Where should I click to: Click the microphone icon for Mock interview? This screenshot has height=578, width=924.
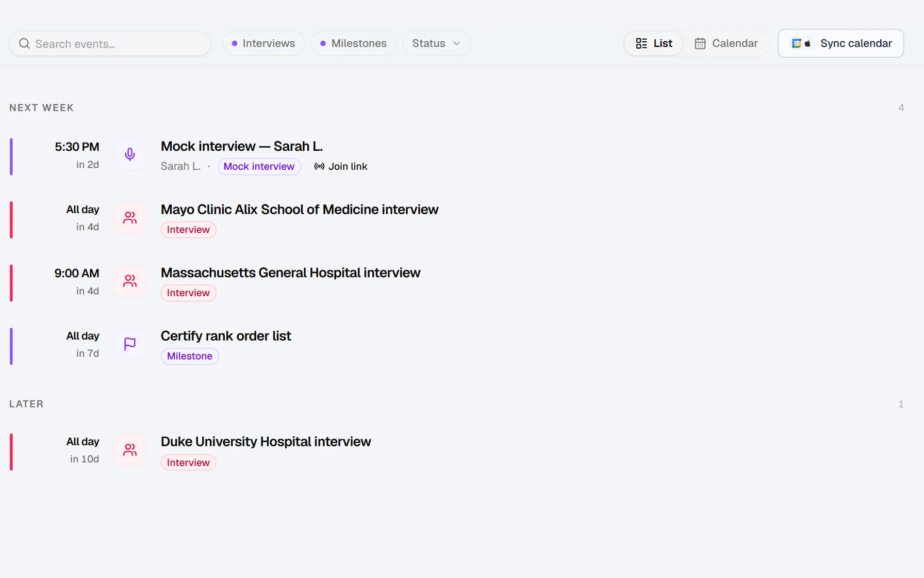[130, 154]
